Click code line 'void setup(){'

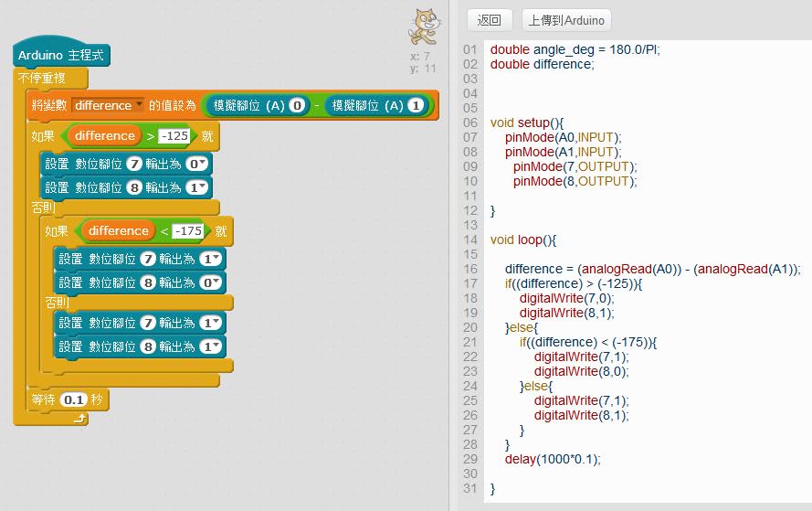[x=527, y=122]
